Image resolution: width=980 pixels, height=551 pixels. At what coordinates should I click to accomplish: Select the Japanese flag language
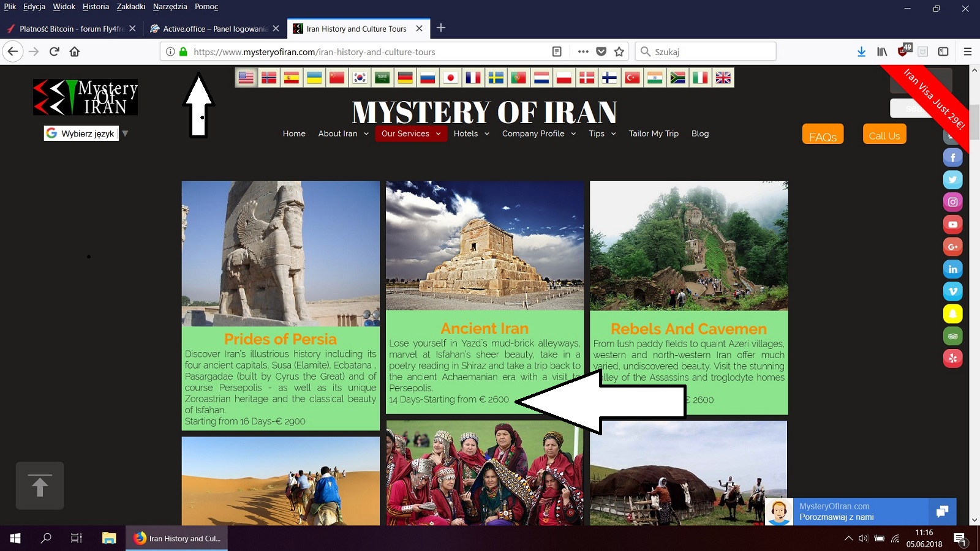tap(450, 78)
